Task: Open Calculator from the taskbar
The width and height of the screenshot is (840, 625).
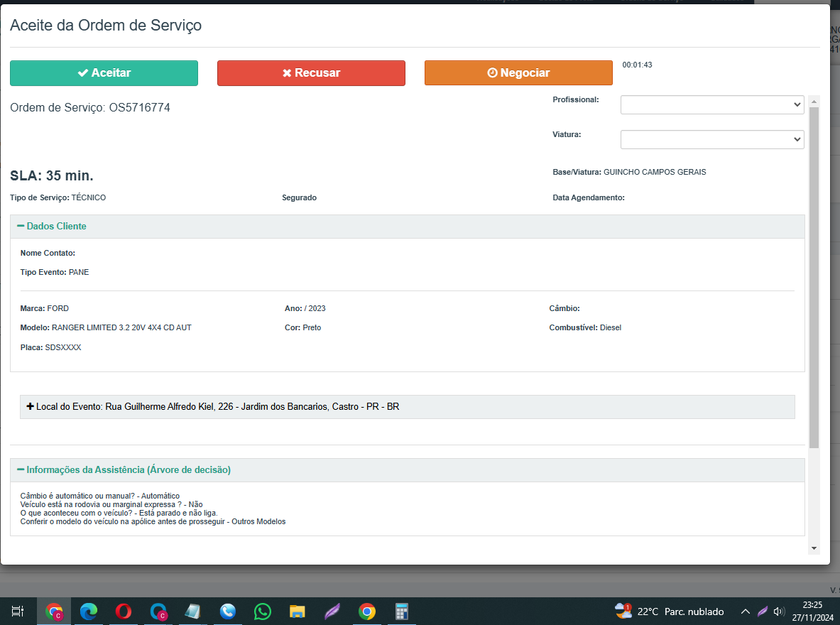Action: coord(402,611)
